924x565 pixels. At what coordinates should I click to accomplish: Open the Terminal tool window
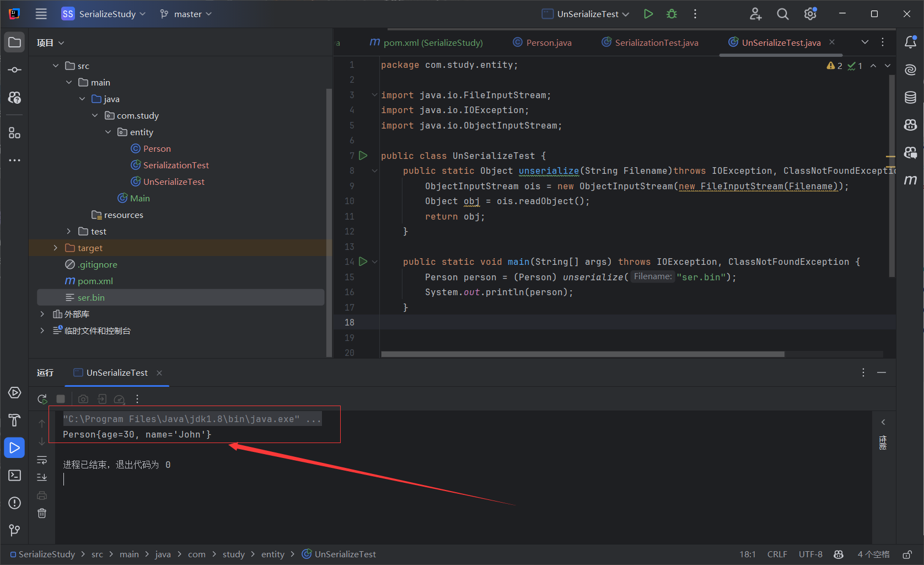click(x=15, y=475)
